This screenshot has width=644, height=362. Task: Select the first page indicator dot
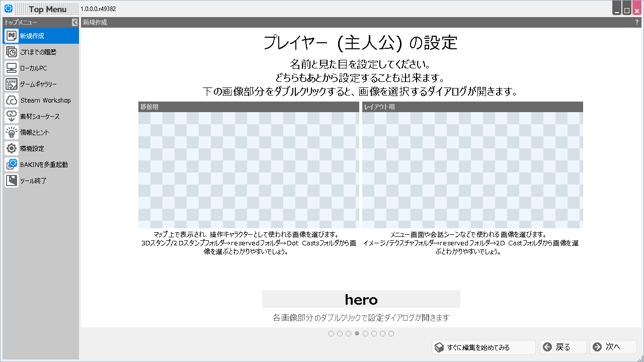click(x=331, y=333)
